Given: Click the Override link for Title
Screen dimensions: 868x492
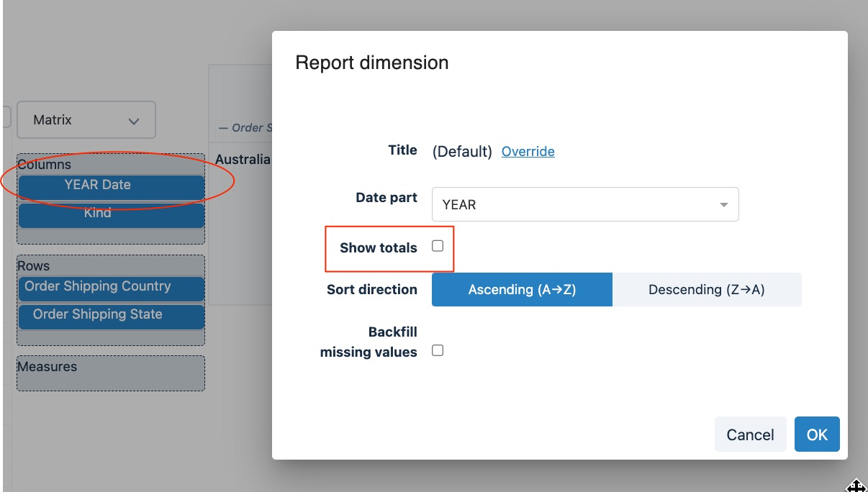Looking at the screenshot, I should point(528,151).
